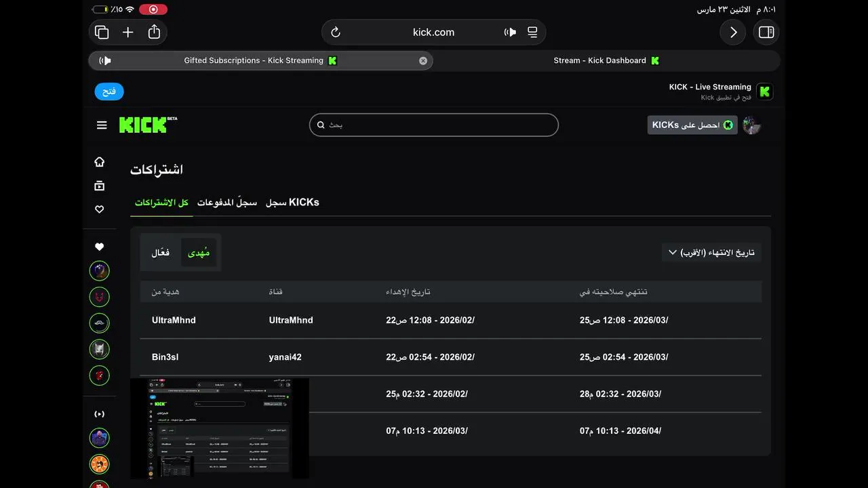Open the red wolf avatar channel
This screenshot has width=868, height=488.
pyautogui.click(x=100, y=297)
